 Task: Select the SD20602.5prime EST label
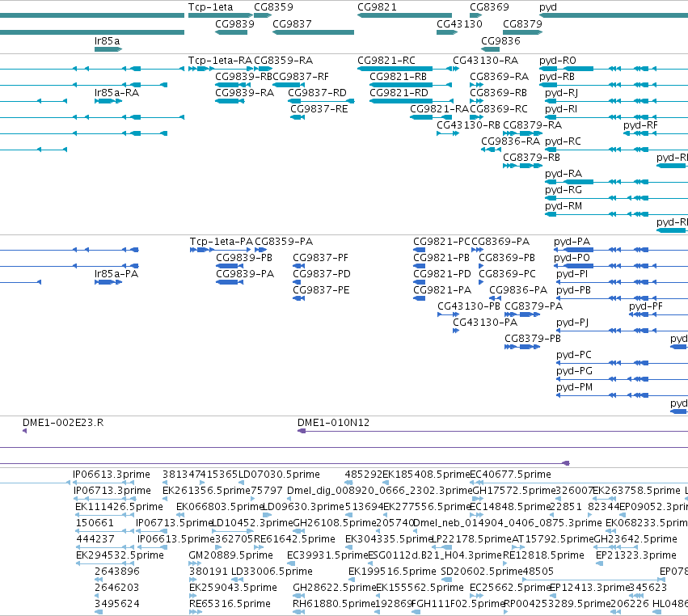(x=482, y=572)
